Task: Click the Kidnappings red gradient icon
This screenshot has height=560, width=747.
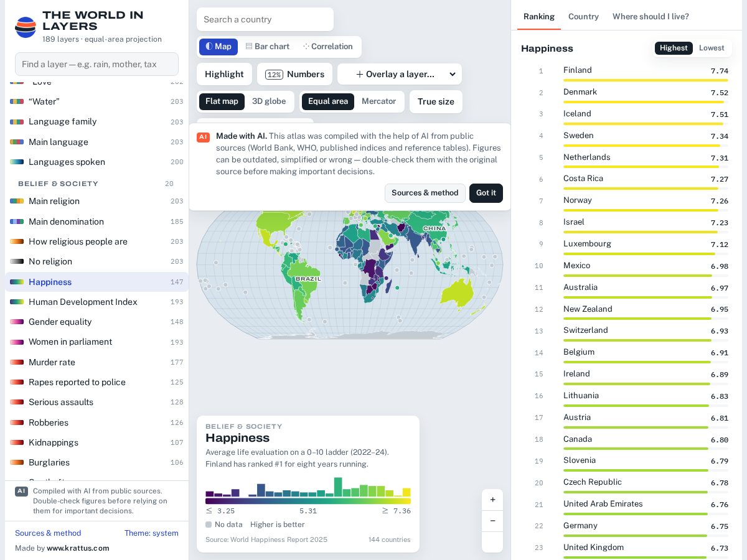Action: (17, 442)
